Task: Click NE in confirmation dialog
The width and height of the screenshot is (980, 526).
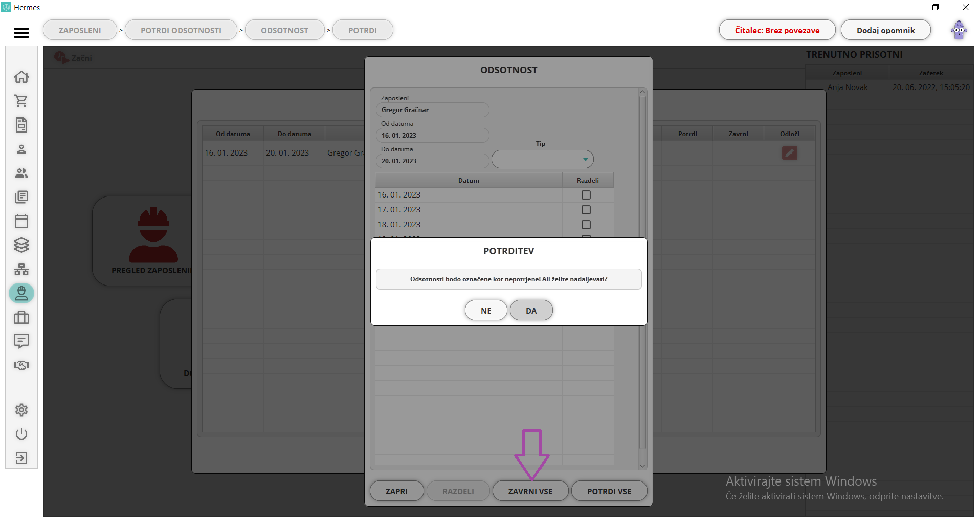Action: (486, 311)
